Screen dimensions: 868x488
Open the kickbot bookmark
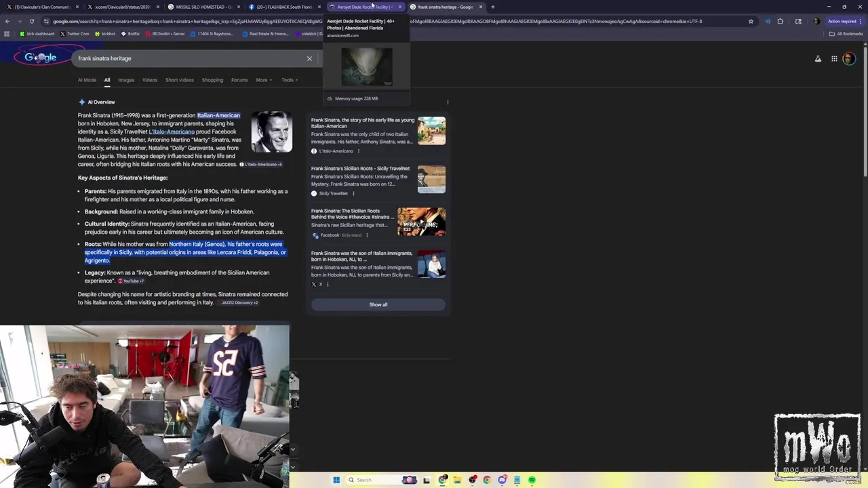[x=105, y=33]
